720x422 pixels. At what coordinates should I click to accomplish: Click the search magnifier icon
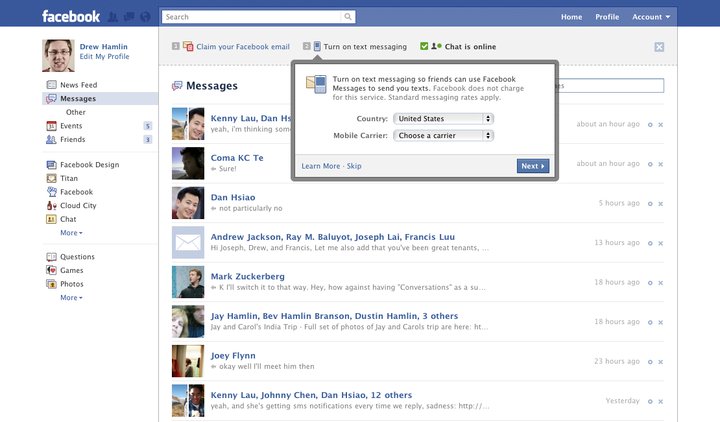click(348, 17)
